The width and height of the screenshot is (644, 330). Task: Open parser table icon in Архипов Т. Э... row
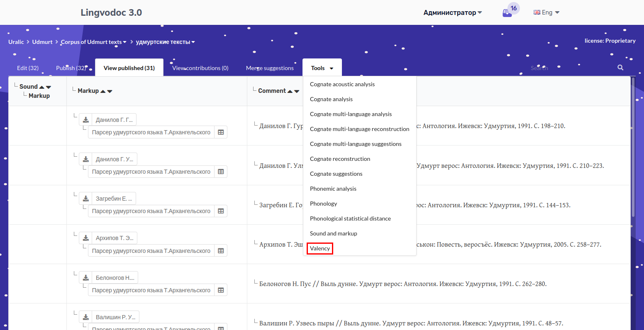221,251
